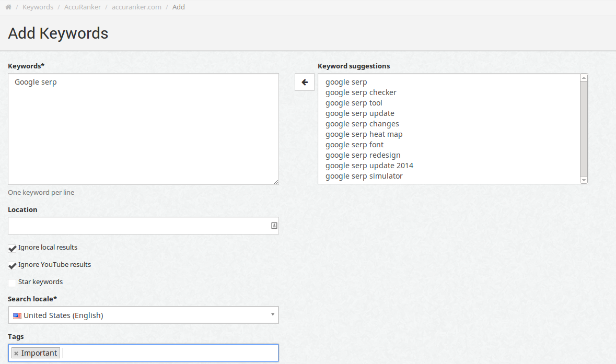
Task: Open the accuranker.com breadcrumb link
Action: [136, 7]
